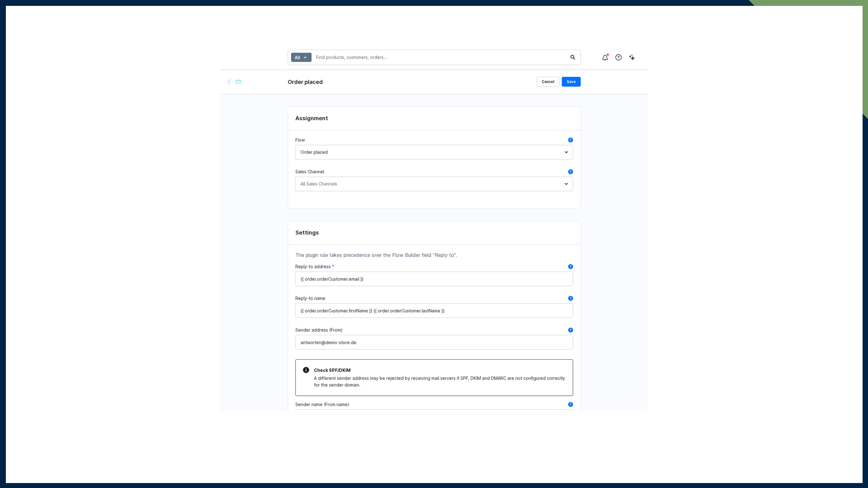This screenshot has height=488, width=868.
Task: Show help tooltip for Reply-to name
Action: [x=571, y=298]
